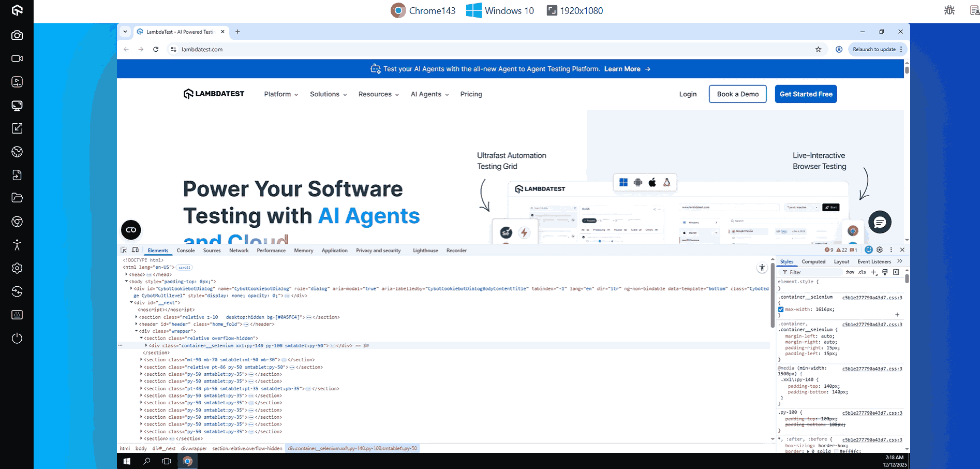Open the Computed styles tab
The height and width of the screenshot is (469, 980).
813,261
